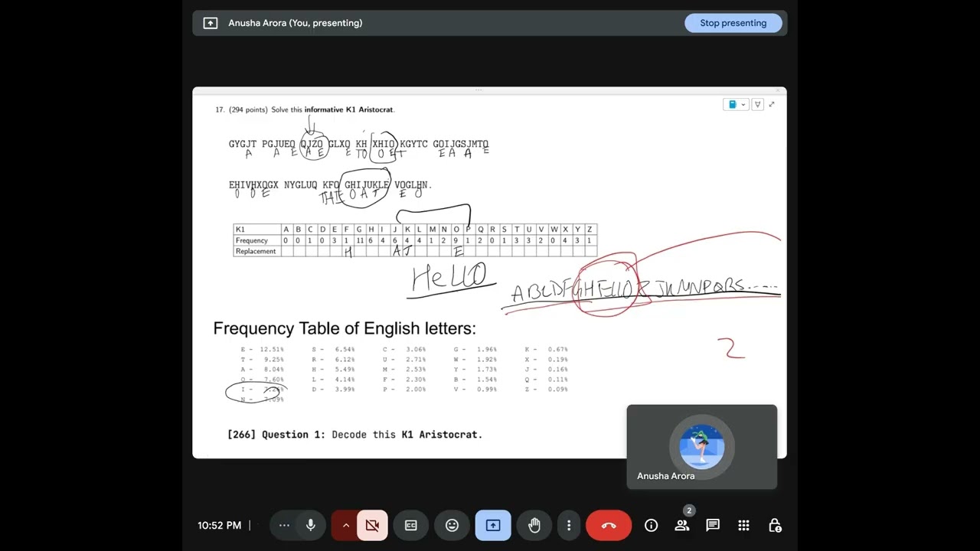
Task: Toggle closed captions CC button
Action: point(411,526)
